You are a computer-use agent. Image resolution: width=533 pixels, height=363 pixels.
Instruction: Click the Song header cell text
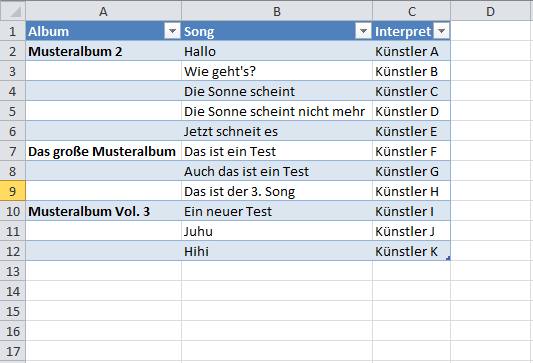point(199,32)
